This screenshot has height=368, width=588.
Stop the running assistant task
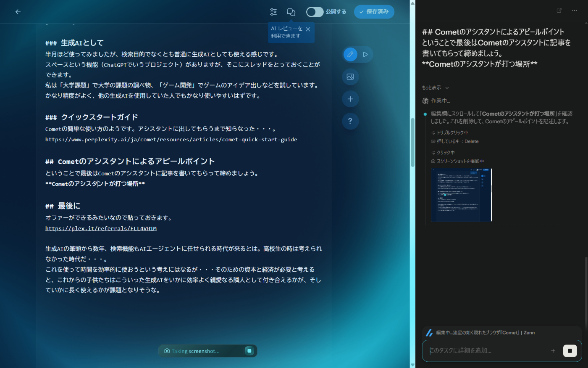[x=570, y=351]
